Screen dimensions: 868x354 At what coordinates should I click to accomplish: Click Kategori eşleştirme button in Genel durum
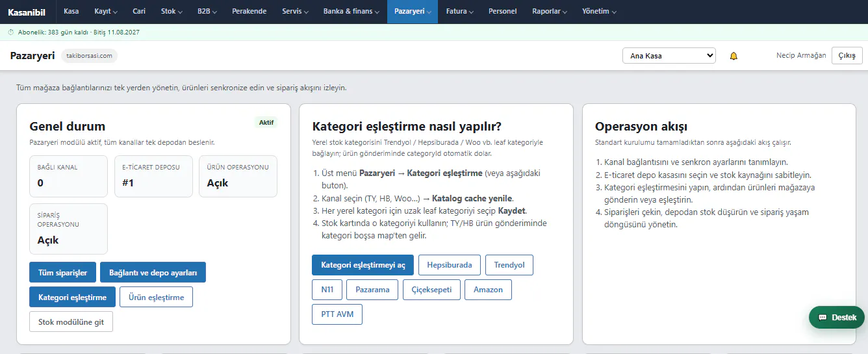pos(72,297)
